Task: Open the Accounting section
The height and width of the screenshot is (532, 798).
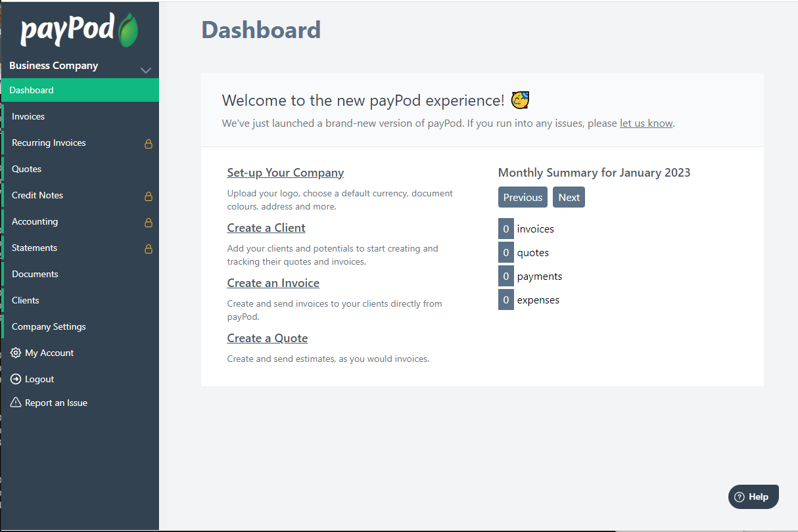Action: [80, 221]
